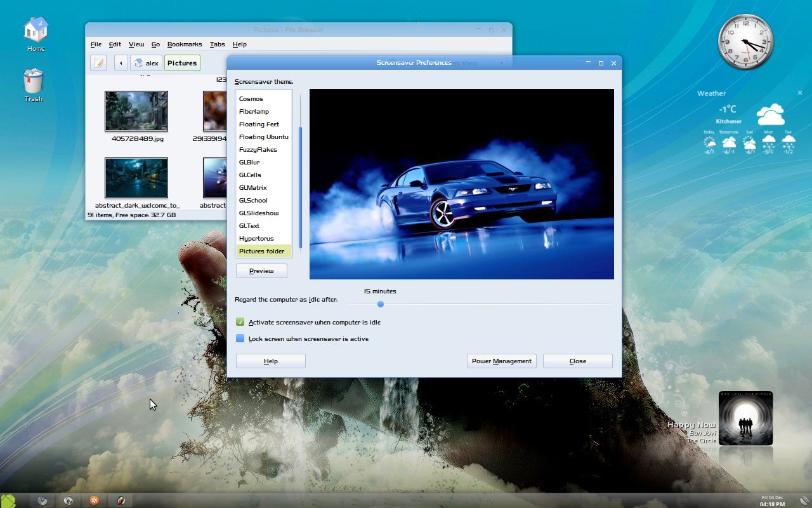This screenshot has width=812, height=508.
Task: Select GLCells screensaver theme
Action: click(264, 175)
